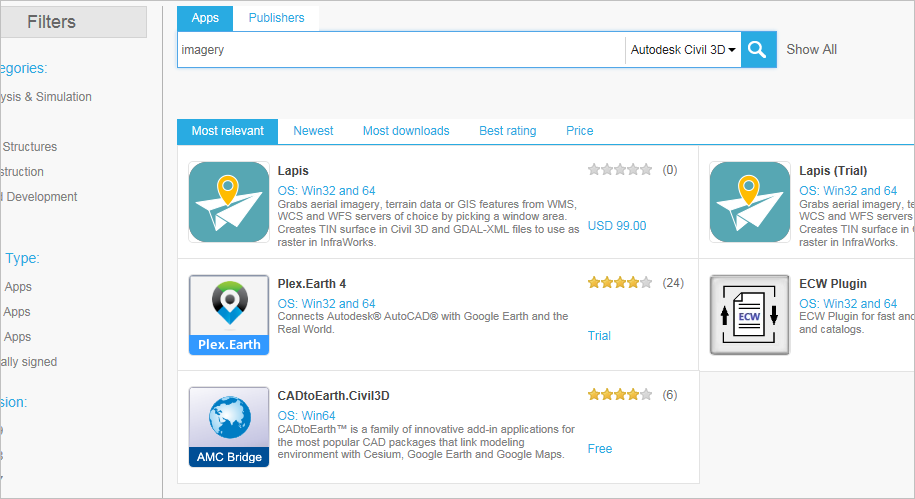This screenshot has height=499, width=915.
Task: Click OS: Win32 and 64 under ECW Plugin
Action: coord(848,304)
